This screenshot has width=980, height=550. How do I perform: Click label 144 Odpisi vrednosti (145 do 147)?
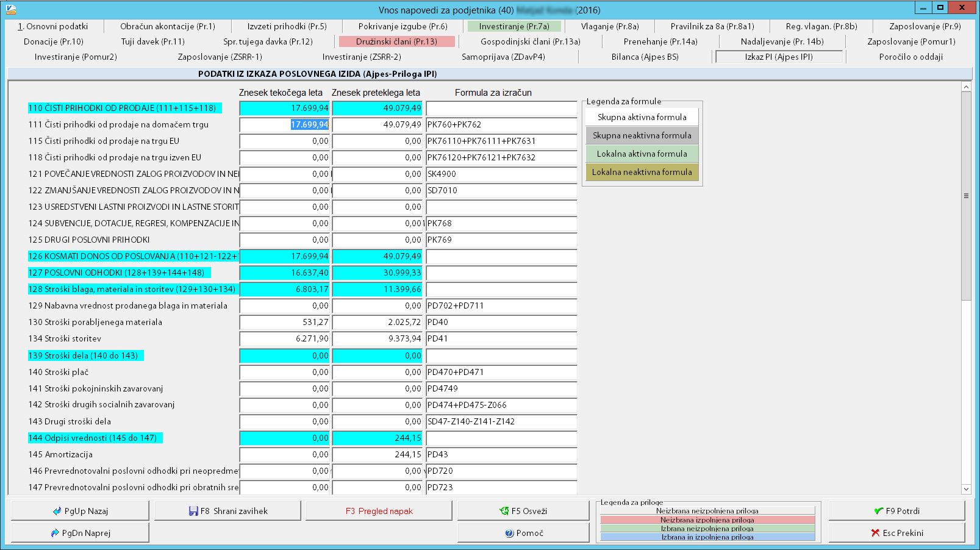pyautogui.click(x=95, y=438)
